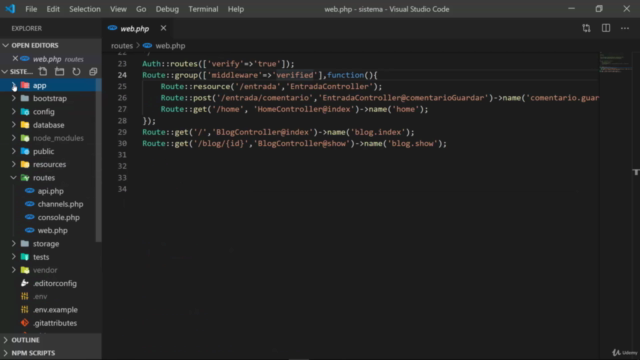Open channels.php in the routes folder
The image size is (640, 360).
(60, 204)
